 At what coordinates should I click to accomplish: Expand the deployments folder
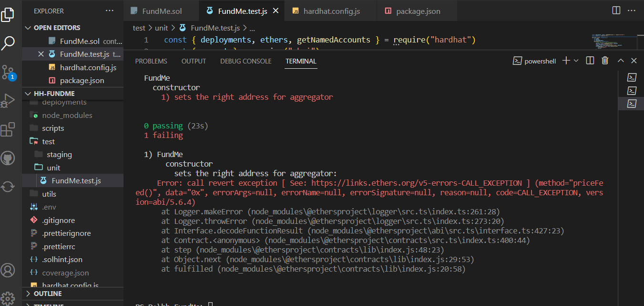pos(73,103)
